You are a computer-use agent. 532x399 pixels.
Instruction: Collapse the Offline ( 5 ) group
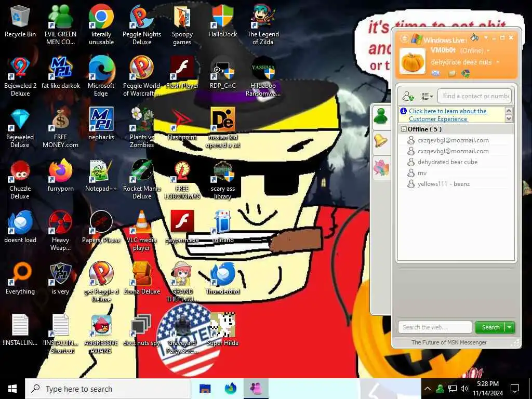404,129
